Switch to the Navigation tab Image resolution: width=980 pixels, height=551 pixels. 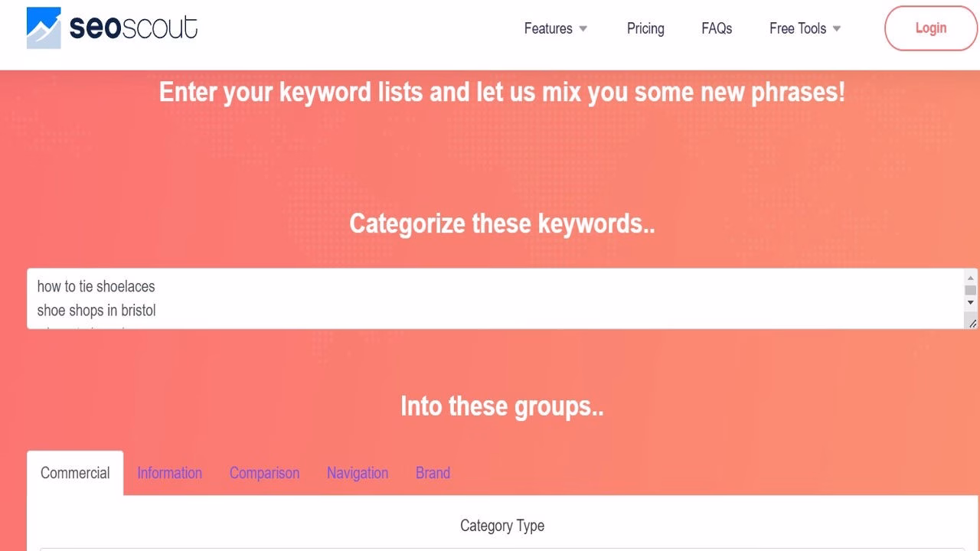coord(358,473)
